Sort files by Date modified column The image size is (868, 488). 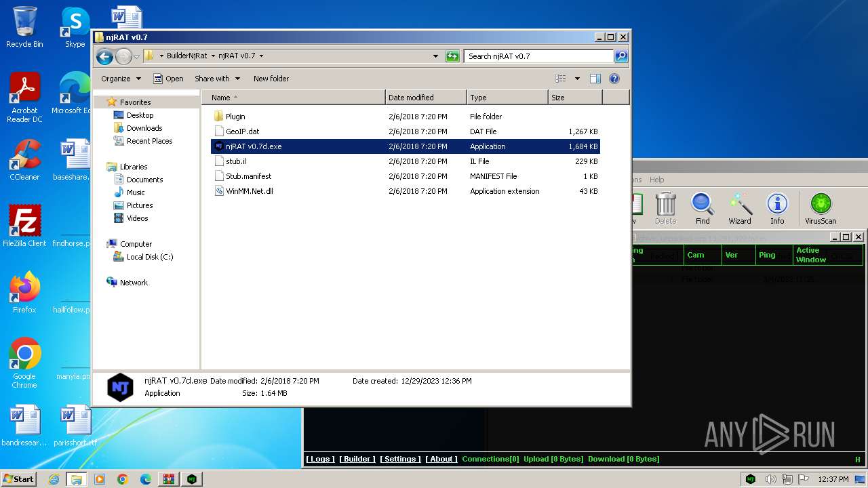pyautogui.click(x=426, y=98)
